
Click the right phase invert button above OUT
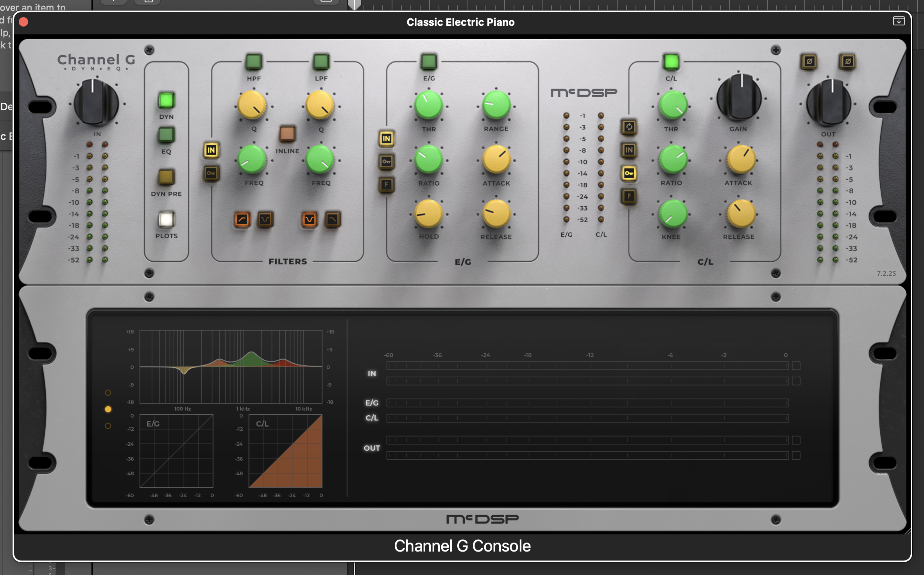coord(847,61)
